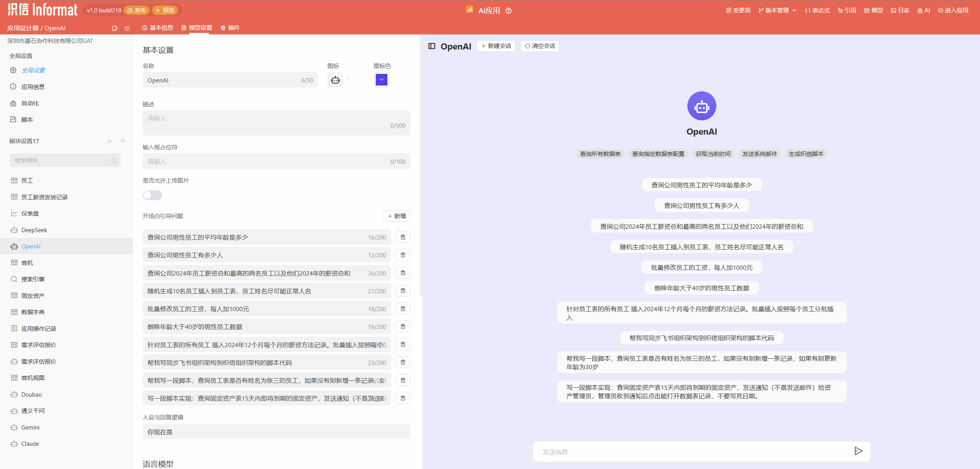Viewport: 980px width, 469px height.
Task: Select the purple icon color swatch
Action: point(381,80)
